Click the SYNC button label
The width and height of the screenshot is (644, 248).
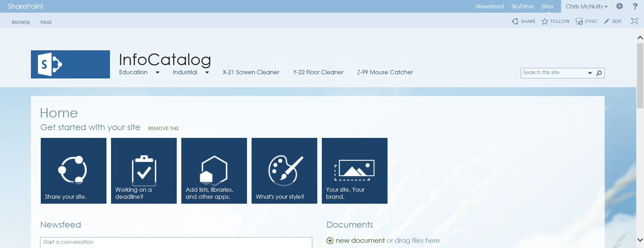pos(591,21)
